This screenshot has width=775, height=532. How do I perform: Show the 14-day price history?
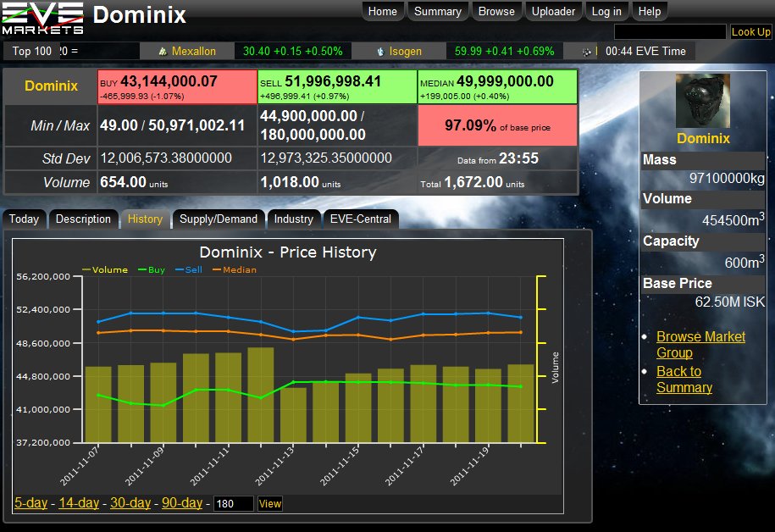pyautogui.click(x=79, y=503)
